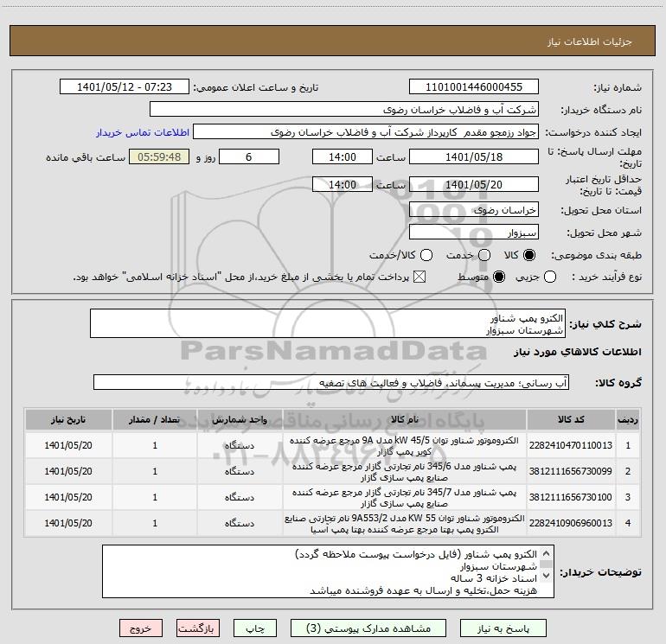The height and width of the screenshot is (644, 666).
Task: Click the کد کالا column header
Action: coord(571,419)
